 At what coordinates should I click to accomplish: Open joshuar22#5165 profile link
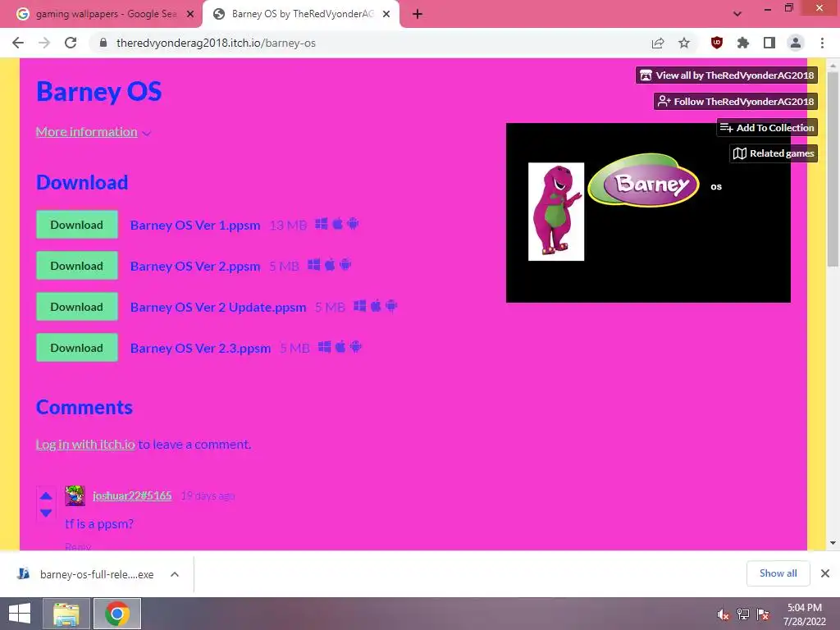pos(132,495)
